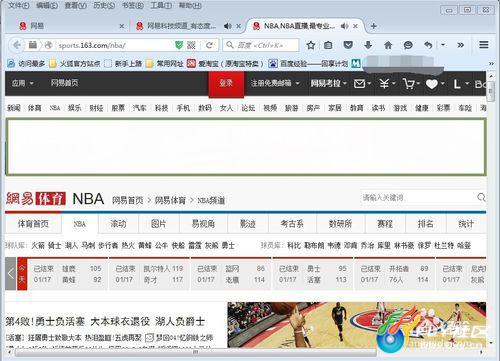Show more toolbar items via » overflow
500x361 pixels.
(x=461, y=45)
